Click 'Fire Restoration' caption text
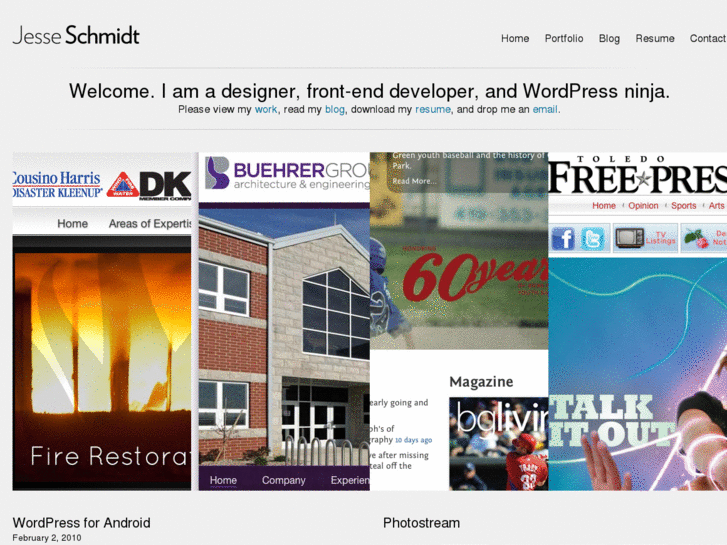This screenshot has width=727, height=545. click(x=110, y=456)
